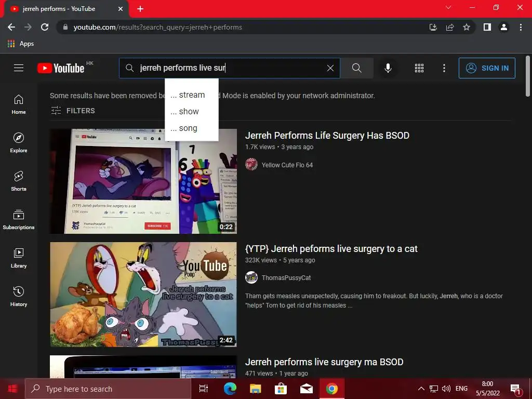
Task: Open YouTube settings three-dot menu
Action: 444,68
